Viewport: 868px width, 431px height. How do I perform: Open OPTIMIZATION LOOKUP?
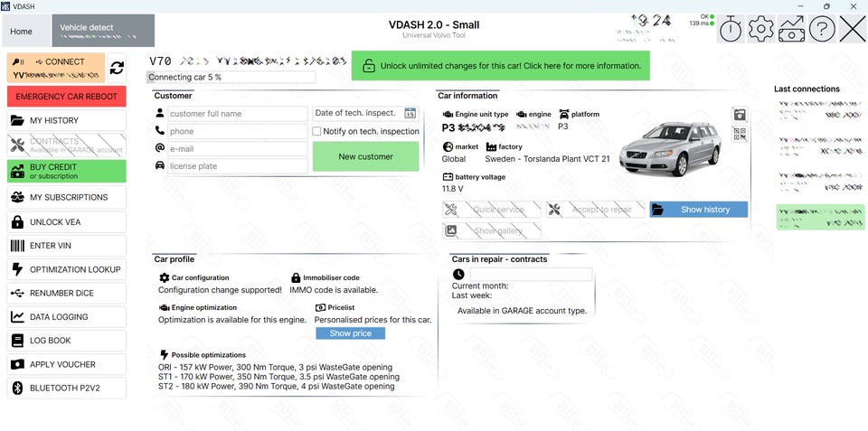pos(66,269)
